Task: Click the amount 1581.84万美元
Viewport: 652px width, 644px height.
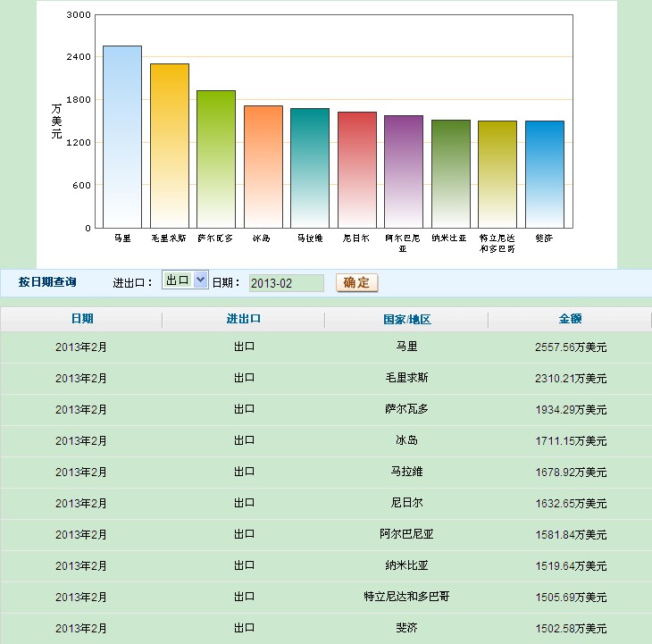Action: [x=571, y=534]
